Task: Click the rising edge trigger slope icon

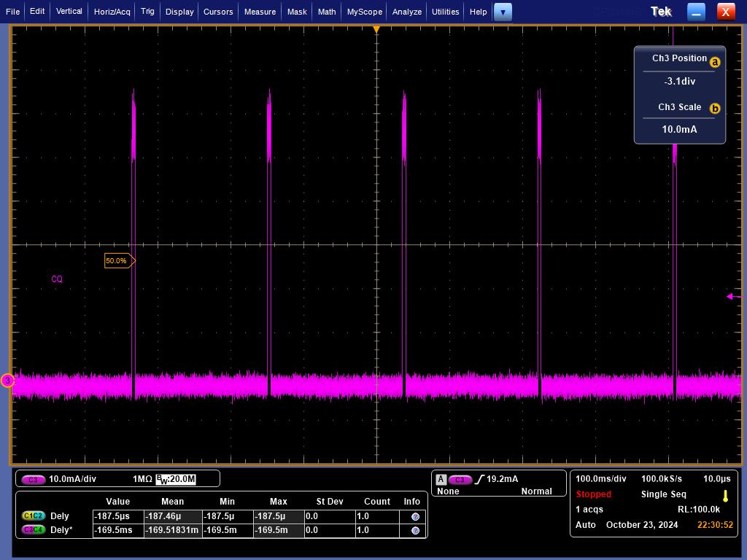Action: click(x=479, y=479)
